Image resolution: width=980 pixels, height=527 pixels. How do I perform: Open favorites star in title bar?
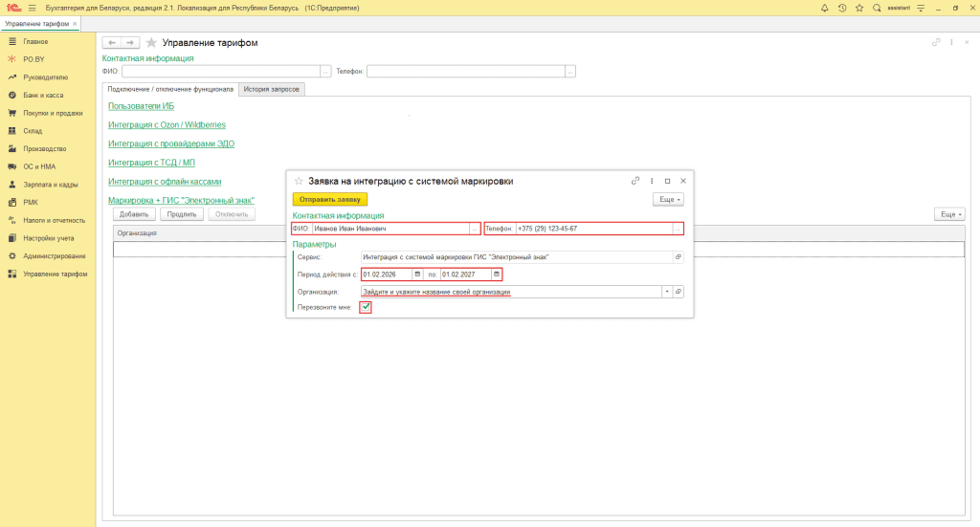(x=859, y=8)
